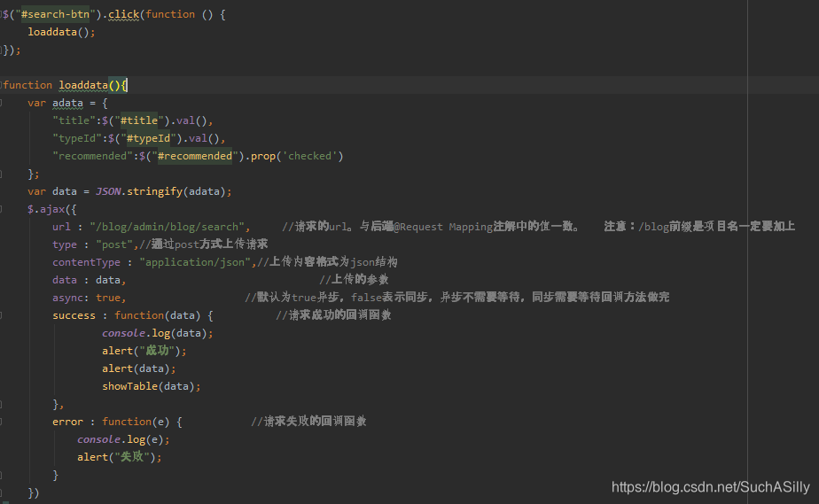Click the type property key
This screenshot has width=819, height=504.
click(x=64, y=244)
